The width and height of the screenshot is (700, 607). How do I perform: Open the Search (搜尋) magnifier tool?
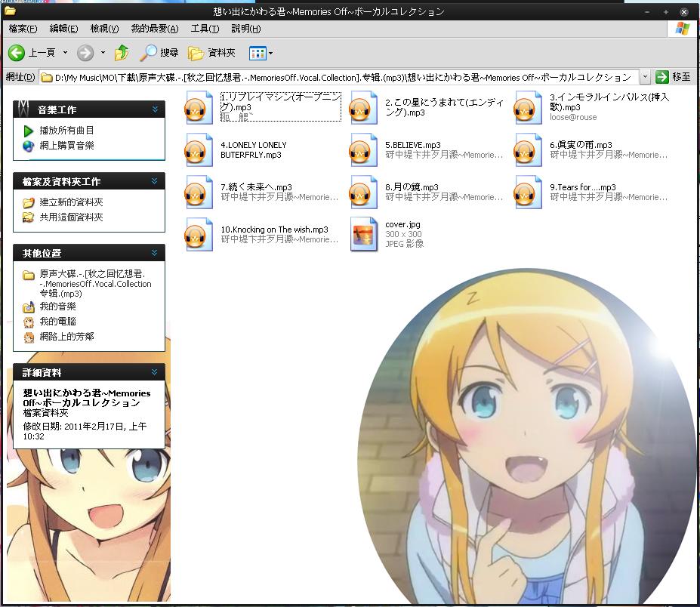(x=149, y=53)
